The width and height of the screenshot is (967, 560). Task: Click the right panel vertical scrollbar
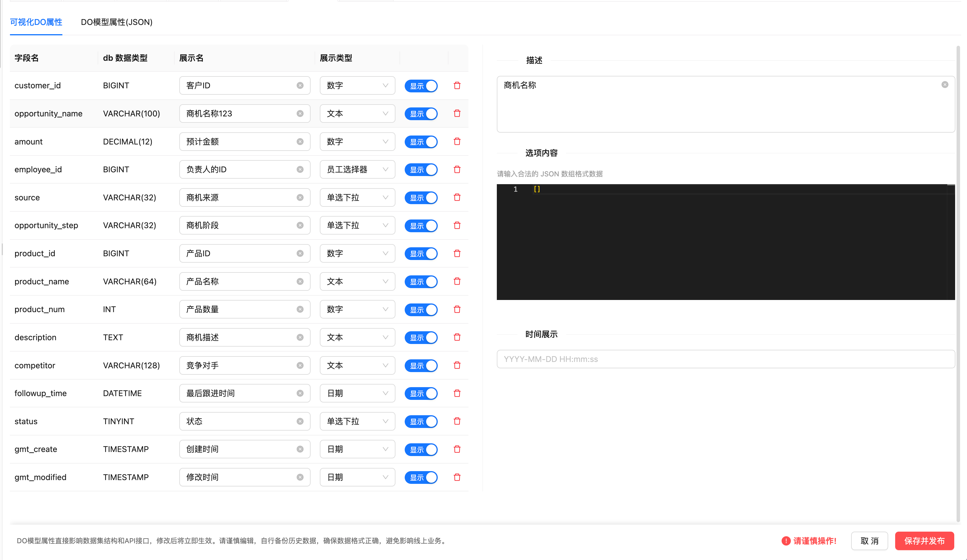[x=958, y=284]
